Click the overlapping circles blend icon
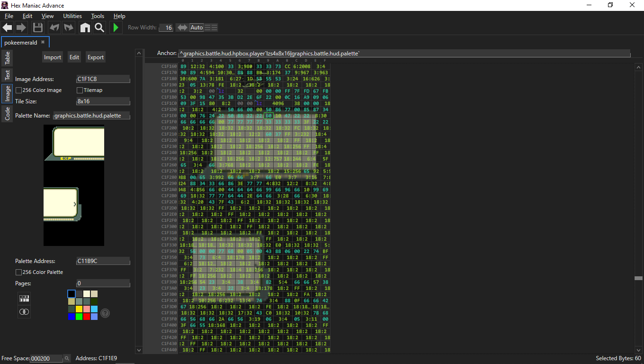The width and height of the screenshot is (644, 364). [24, 312]
